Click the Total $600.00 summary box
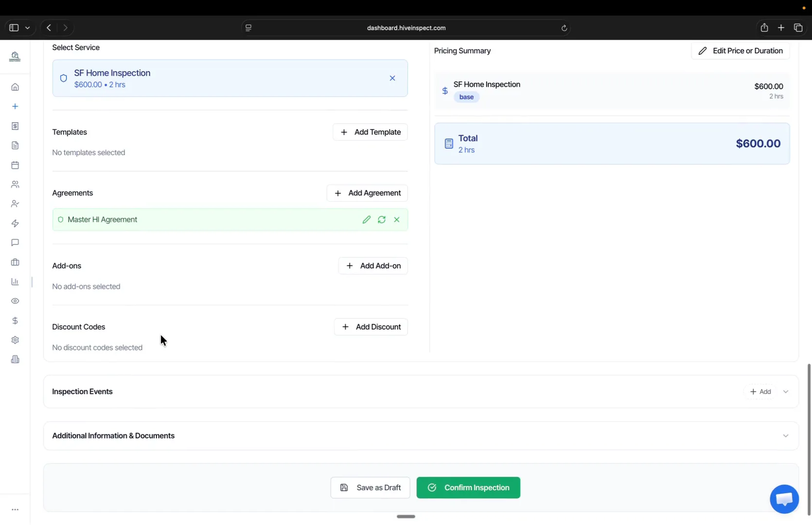The width and height of the screenshot is (812, 525). click(x=612, y=144)
